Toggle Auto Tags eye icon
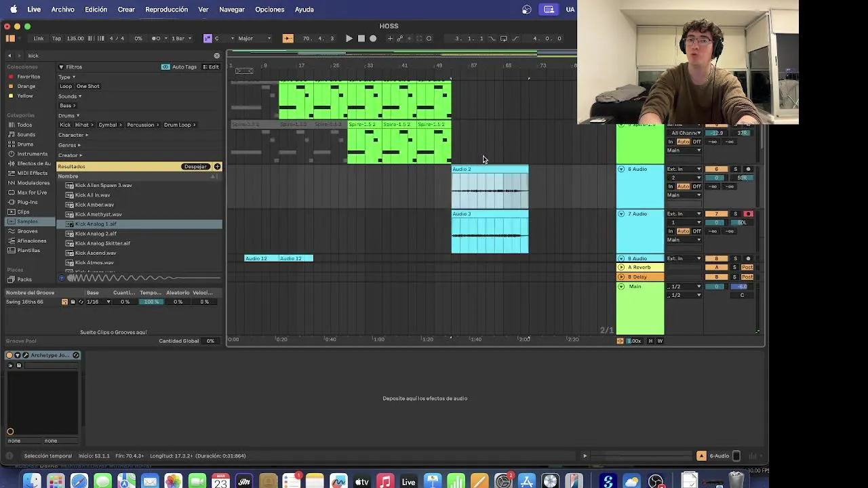 pyautogui.click(x=165, y=67)
